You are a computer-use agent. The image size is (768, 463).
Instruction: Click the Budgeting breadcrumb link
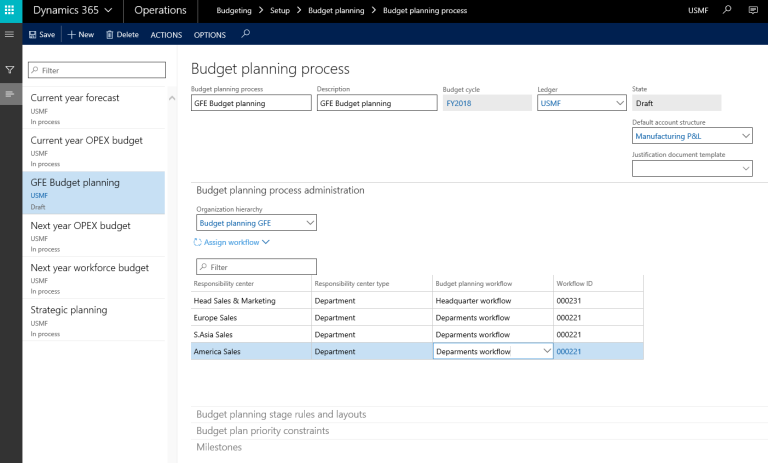236,11
